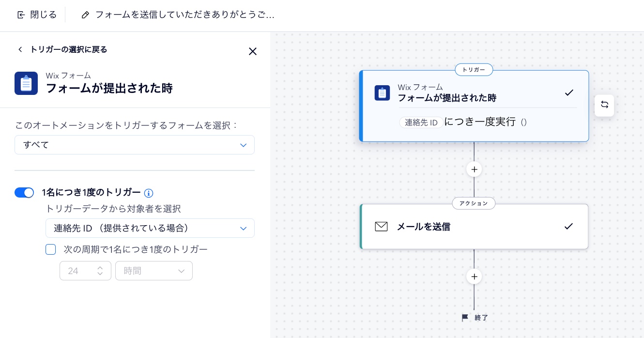The height and width of the screenshot is (338, 644).
Task: Increment the 24 value stepper
Action: click(100, 268)
